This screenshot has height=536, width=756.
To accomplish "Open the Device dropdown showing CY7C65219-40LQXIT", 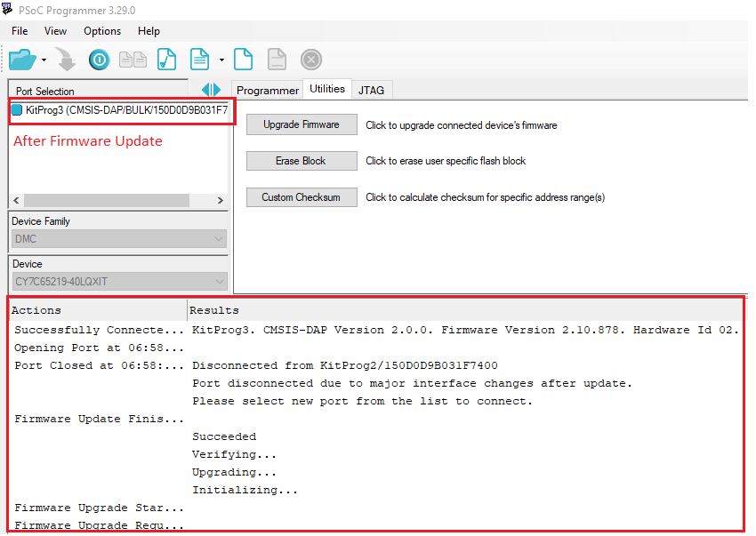I will pos(119,282).
